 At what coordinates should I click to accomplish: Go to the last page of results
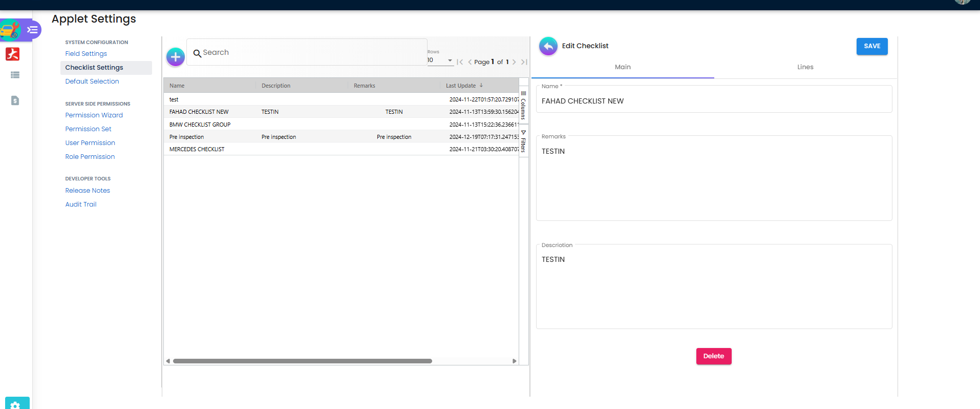524,62
